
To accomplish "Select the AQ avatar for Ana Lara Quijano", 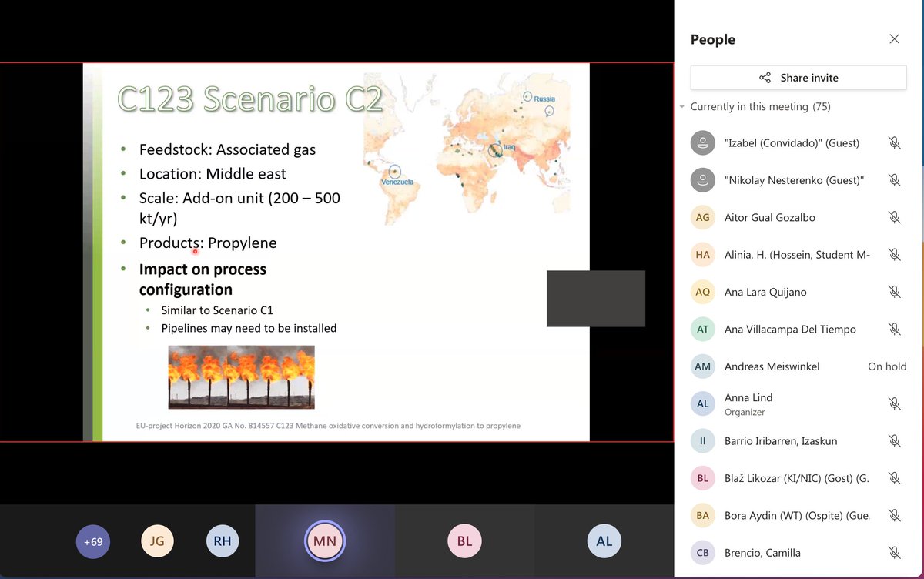I will click(x=703, y=292).
